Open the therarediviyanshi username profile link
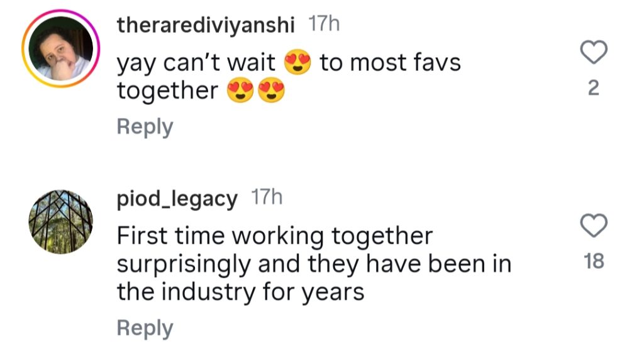Screen dimensions: 644x348 tap(206, 25)
